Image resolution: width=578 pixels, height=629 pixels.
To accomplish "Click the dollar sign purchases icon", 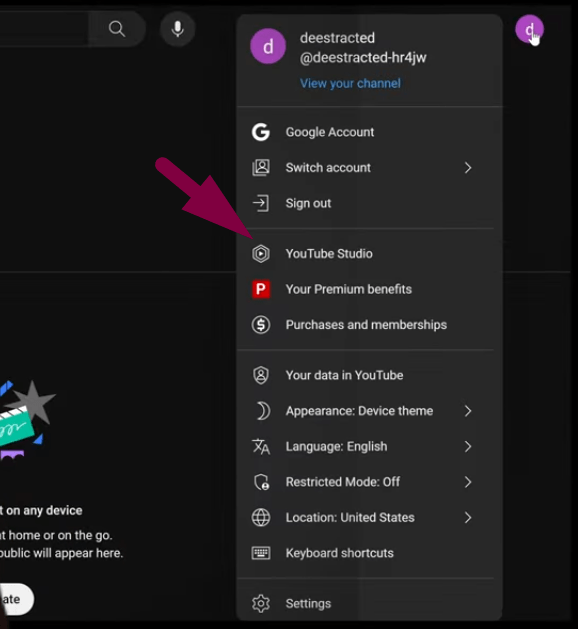I will pyautogui.click(x=261, y=325).
